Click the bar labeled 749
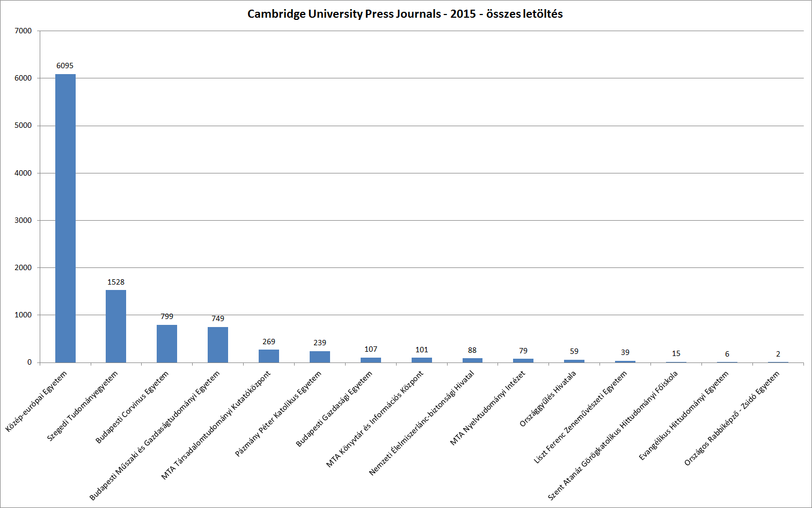 [218, 345]
